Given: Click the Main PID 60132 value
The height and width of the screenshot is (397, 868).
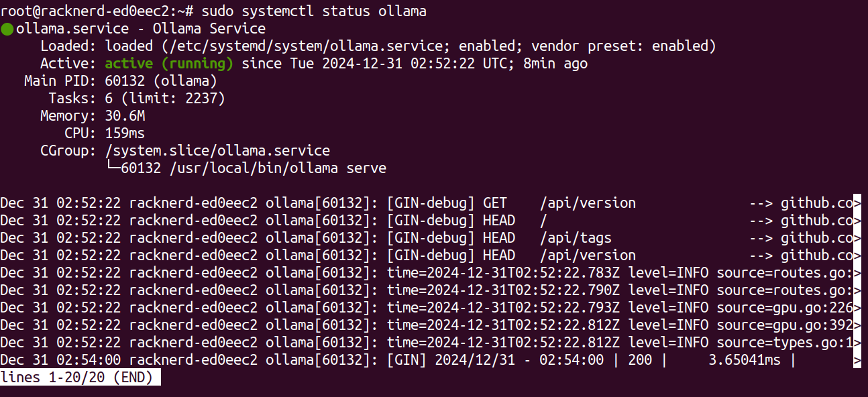Looking at the screenshot, I should tap(125, 81).
